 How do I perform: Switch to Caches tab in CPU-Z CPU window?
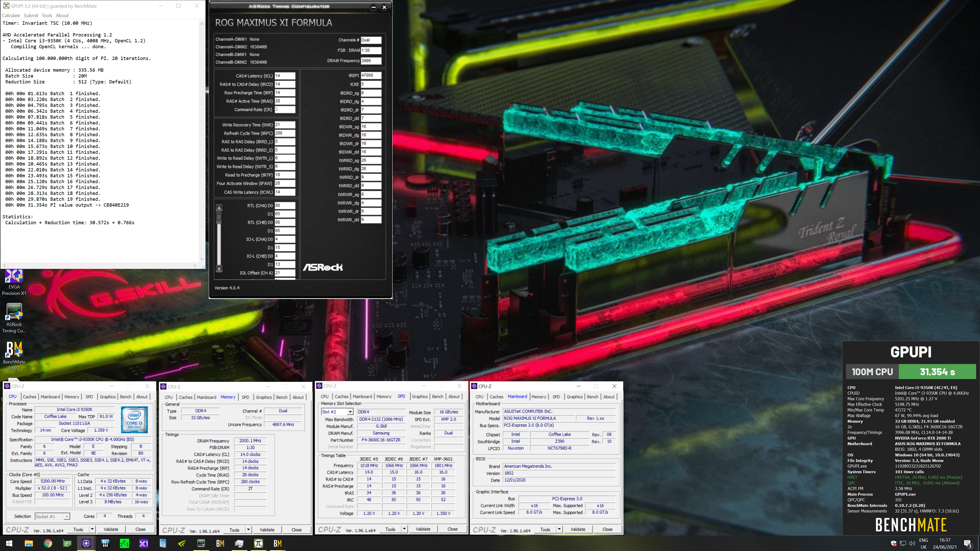pyautogui.click(x=29, y=397)
